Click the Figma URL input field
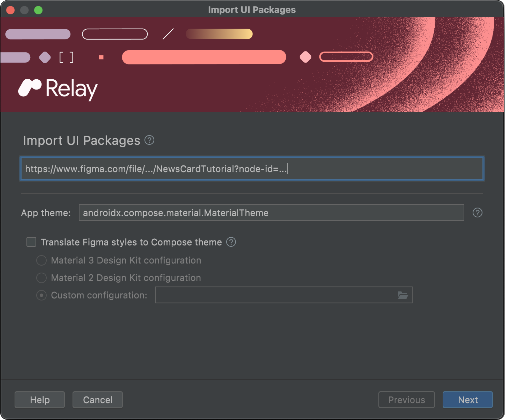The height and width of the screenshot is (420, 505). click(x=252, y=169)
